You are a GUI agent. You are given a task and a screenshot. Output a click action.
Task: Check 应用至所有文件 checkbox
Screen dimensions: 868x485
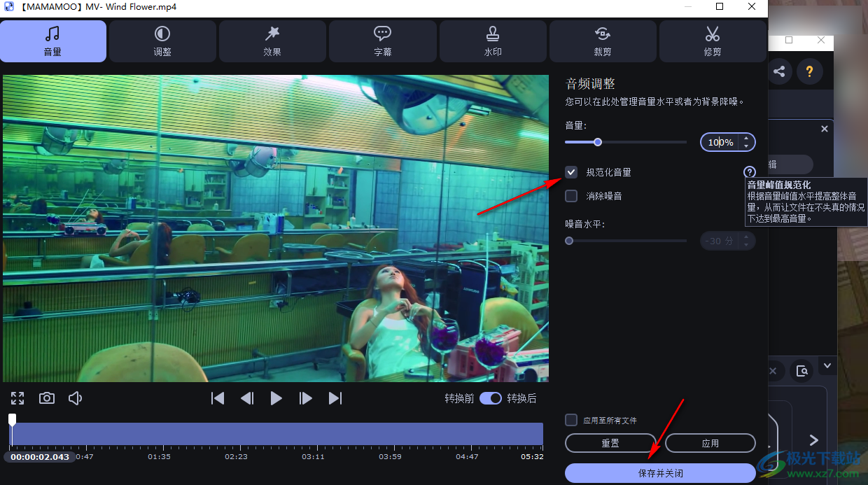point(572,420)
